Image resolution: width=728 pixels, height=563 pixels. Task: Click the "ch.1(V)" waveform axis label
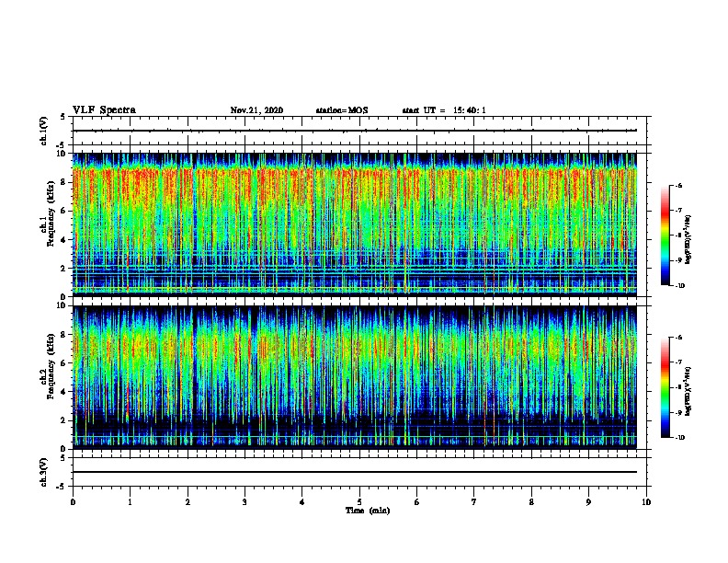point(44,131)
